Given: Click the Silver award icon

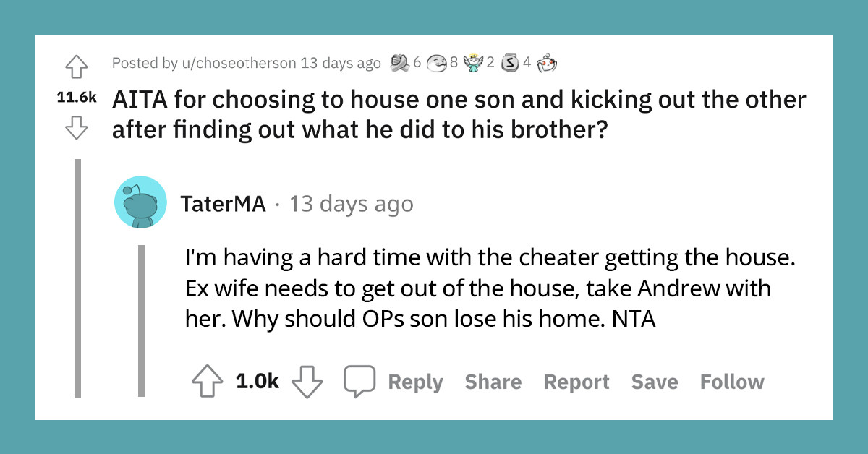Looking at the screenshot, I should click(x=511, y=61).
